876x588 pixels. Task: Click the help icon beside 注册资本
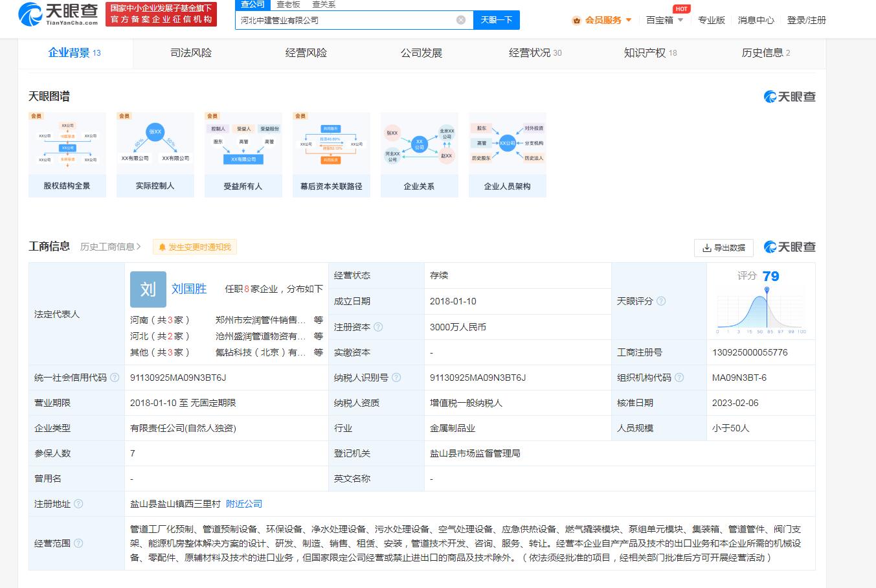[378, 327]
